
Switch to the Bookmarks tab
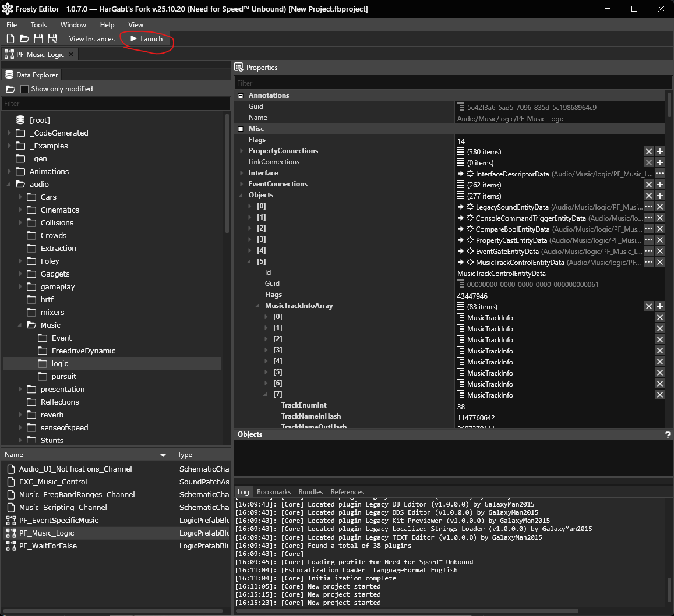[x=274, y=492]
